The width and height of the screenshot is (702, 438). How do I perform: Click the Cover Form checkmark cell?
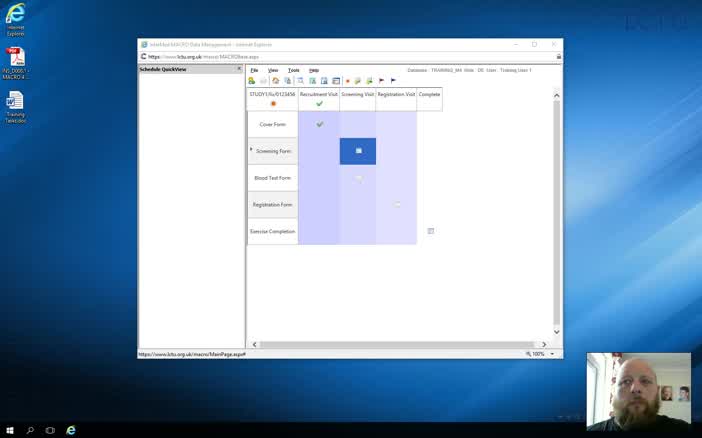click(x=320, y=124)
